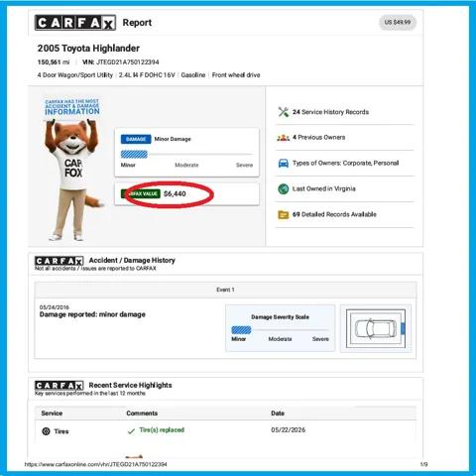Click the tire icon in the Service table
This screenshot has height=476, width=476.
coord(46,431)
